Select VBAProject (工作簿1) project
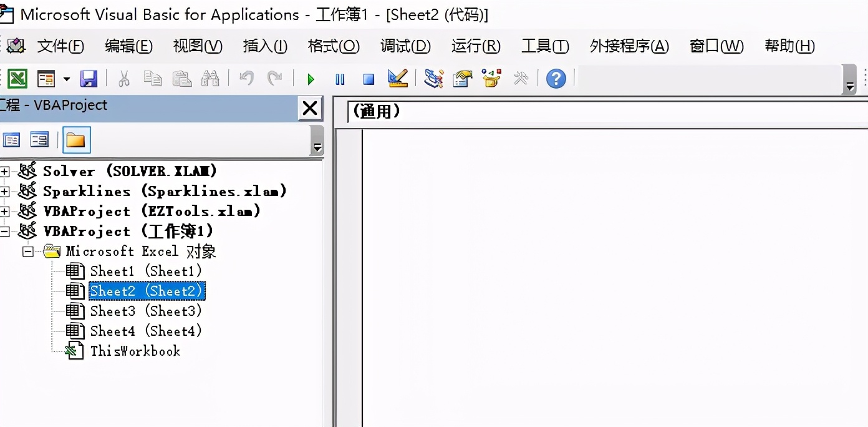This screenshot has width=868, height=427. 128,231
